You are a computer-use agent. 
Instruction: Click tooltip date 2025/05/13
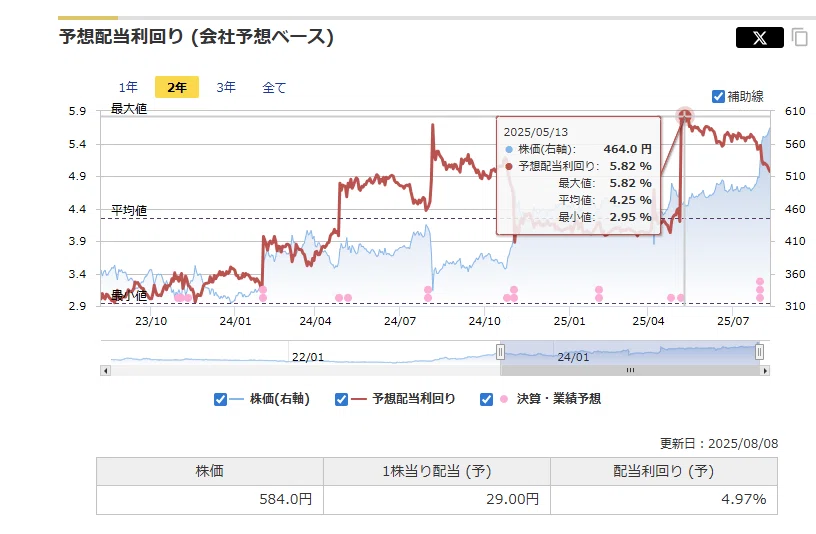(x=536, y=132)
